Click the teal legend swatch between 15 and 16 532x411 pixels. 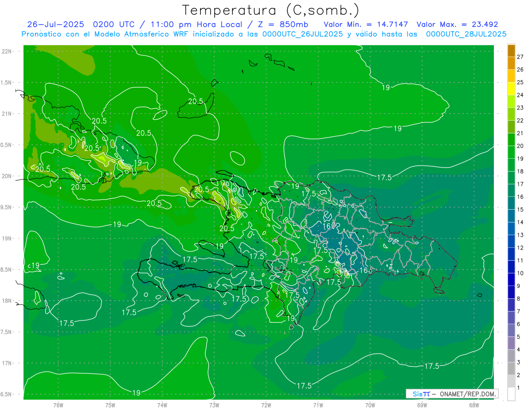click(x=511, y=203)
